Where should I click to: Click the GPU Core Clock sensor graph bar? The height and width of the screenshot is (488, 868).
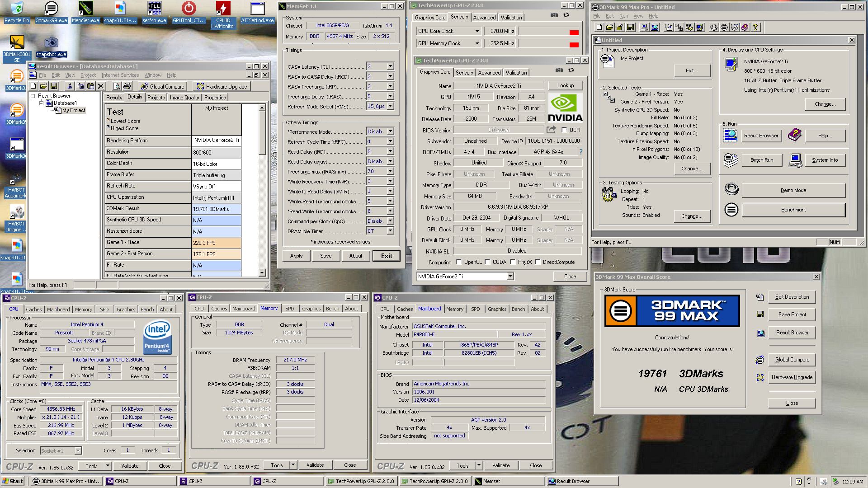(549, 31)
